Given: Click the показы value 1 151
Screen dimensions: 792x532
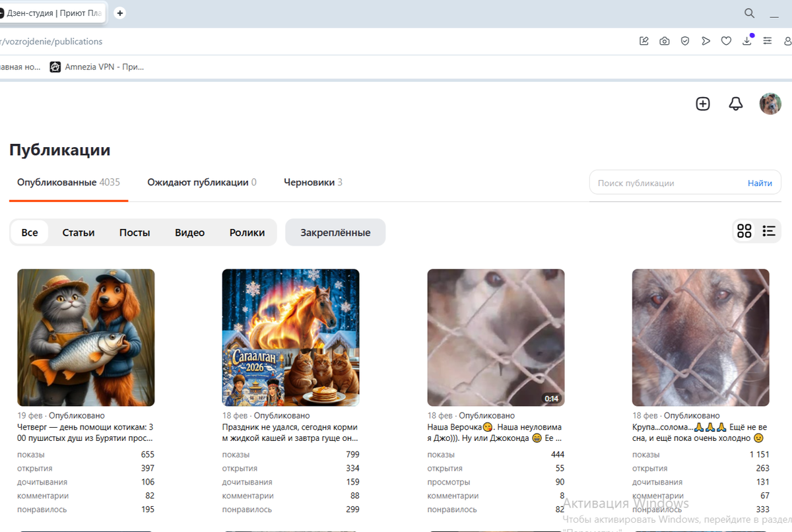Looking at the screenshot, I should 759,454.
